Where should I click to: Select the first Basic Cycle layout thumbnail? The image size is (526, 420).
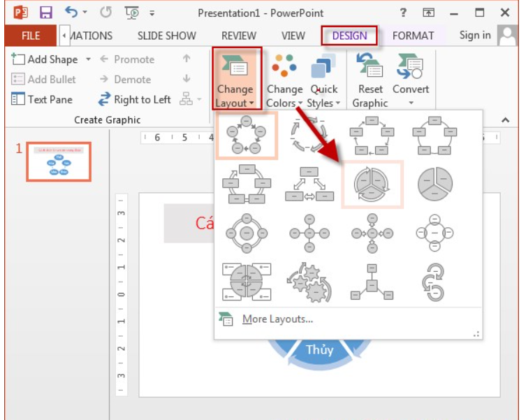click(x=246, y=136)
